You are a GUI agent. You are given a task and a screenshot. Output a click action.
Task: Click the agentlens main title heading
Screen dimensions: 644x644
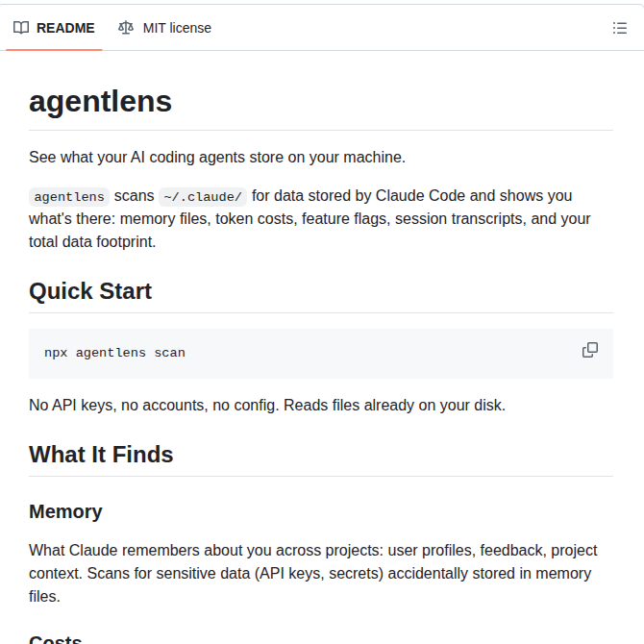click(x=100, y=102)
